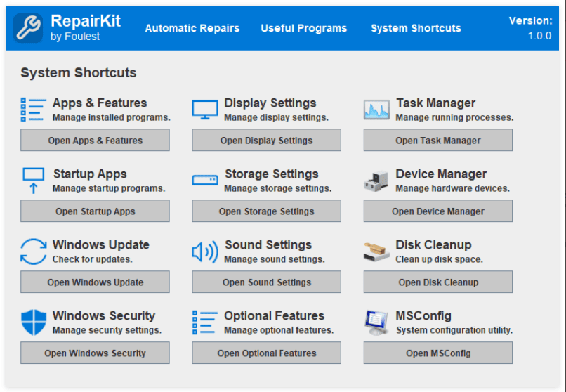Viewport: 566px width, 392px height.
Task: Click 'Manage installed programs.' description
Action: click(x=112, y=118)
